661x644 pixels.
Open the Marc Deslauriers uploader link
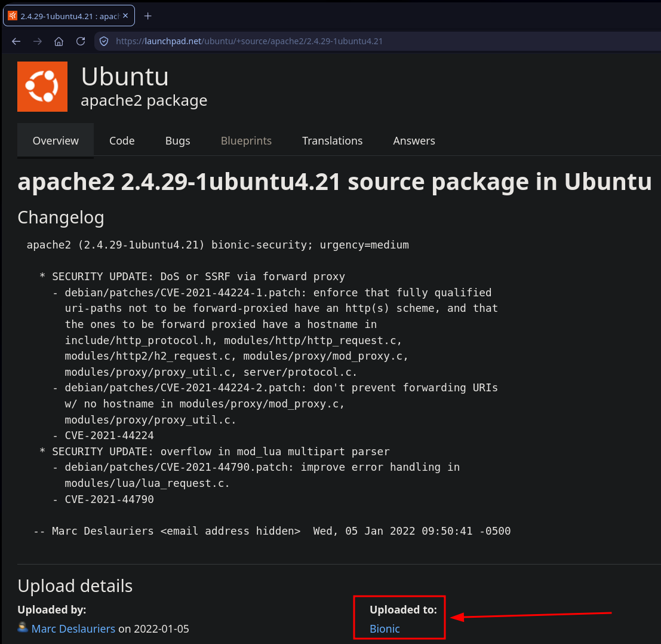(73, 628)
